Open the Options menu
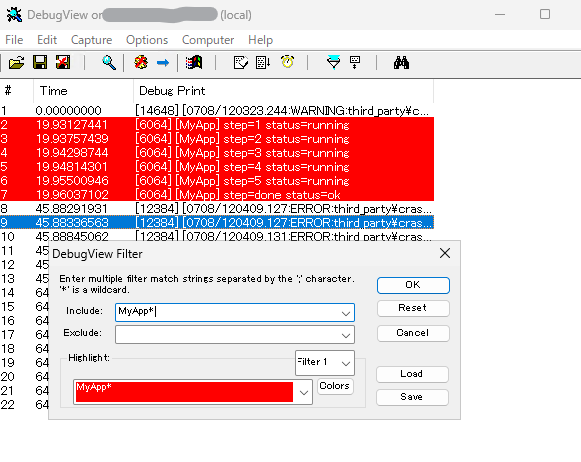Viewport: 581px width, 462px height. pyautogui.click(x=147, y=40)
